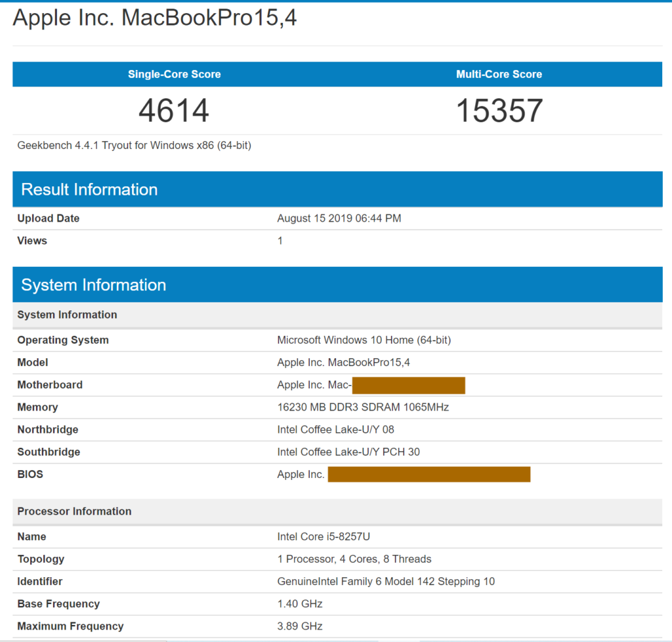
Task: Select the Intel Core i5-8257U value
Action: (324, 536)
